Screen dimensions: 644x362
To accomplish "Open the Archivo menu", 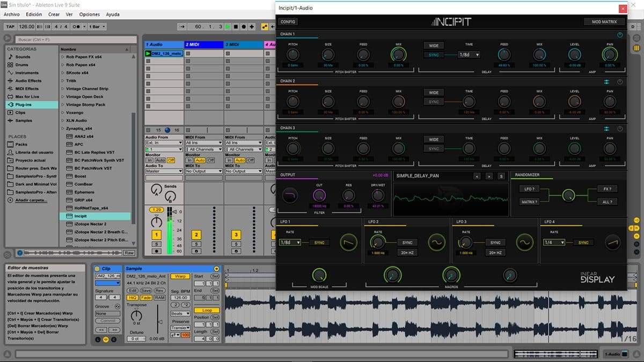I will 12,14.
